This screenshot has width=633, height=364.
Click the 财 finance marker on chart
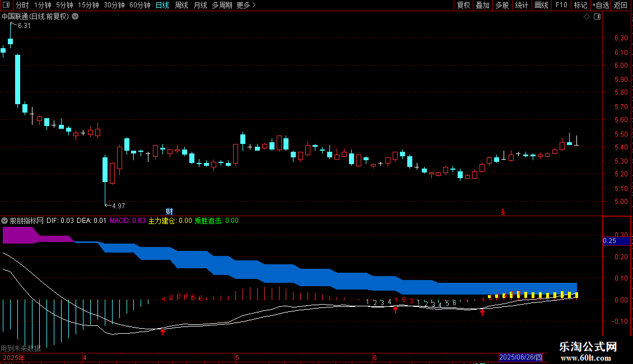tap(169, 212)
